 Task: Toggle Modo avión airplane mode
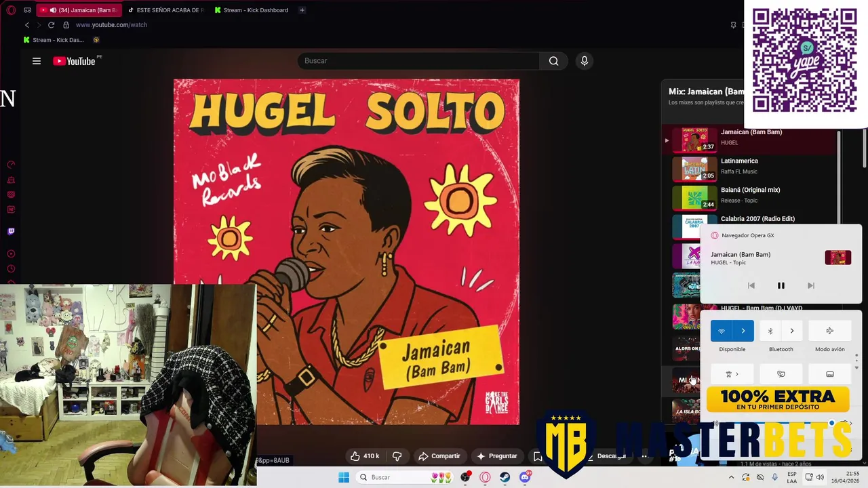[x=830, y=331]
